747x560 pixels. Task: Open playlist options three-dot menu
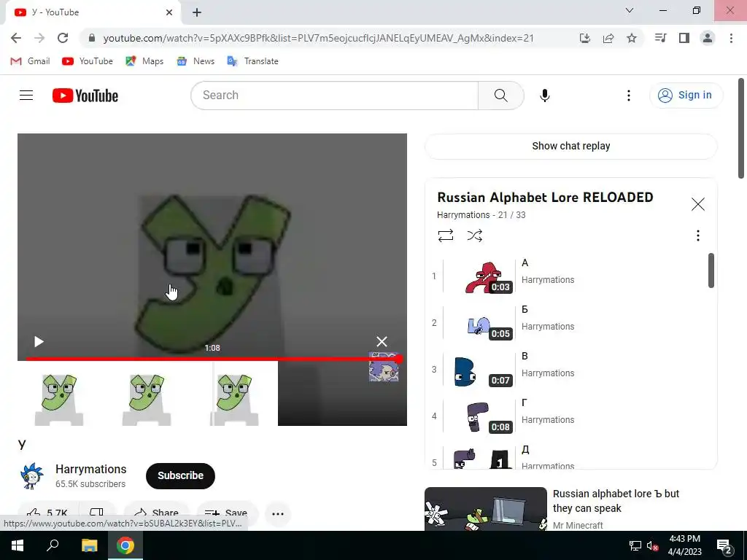click(x=698, y=236)
